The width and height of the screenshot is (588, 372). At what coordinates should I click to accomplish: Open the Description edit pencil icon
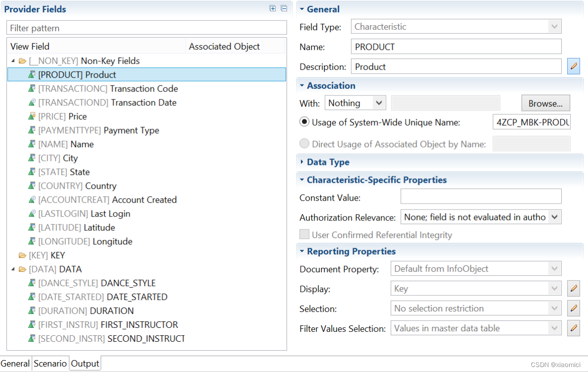point(574,66)
